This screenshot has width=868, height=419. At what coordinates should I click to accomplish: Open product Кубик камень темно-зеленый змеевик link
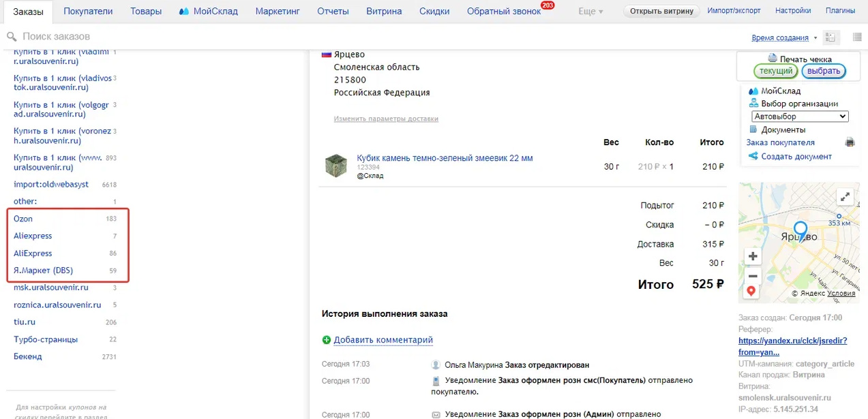[x=445, y=158]
